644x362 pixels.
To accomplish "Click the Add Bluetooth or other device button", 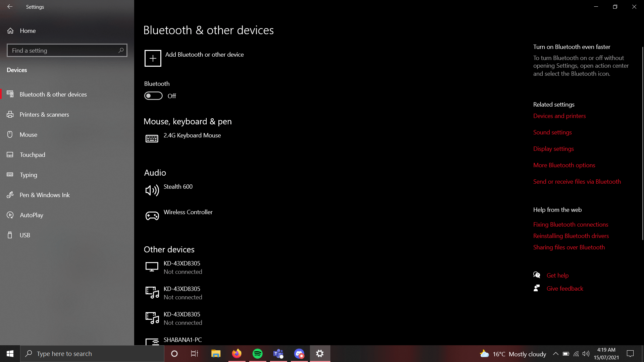I will (195, 58).
